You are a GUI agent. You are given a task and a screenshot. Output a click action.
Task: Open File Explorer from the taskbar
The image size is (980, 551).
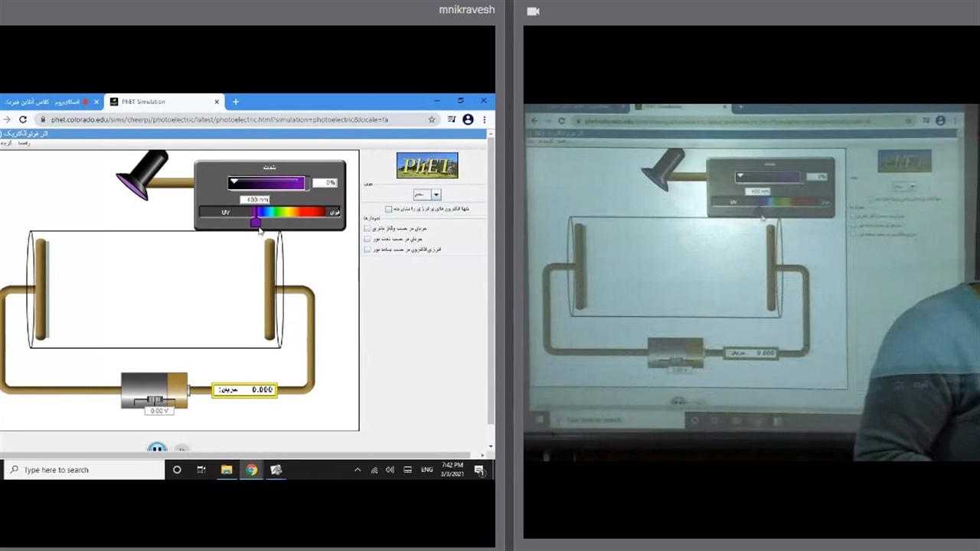[x=227, y=470]
